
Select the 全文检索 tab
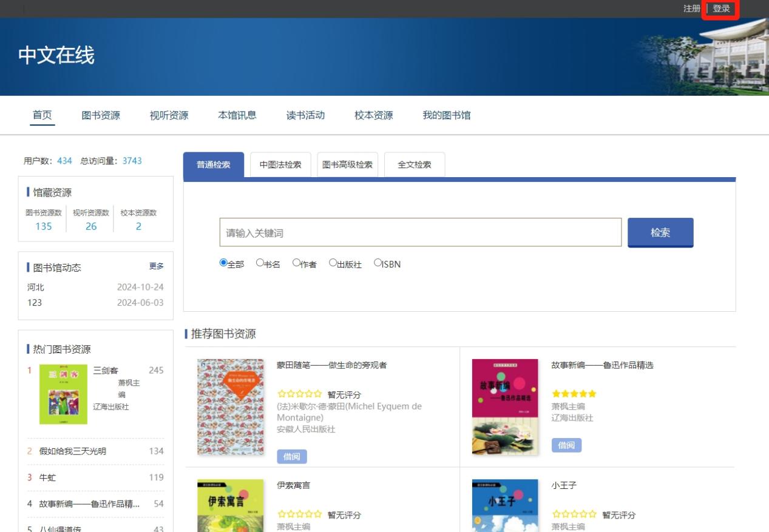[x=415, y=164]
